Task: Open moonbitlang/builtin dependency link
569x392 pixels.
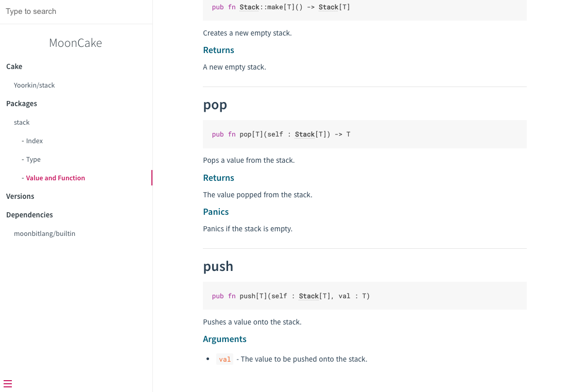Action: (x=45, y=234)
